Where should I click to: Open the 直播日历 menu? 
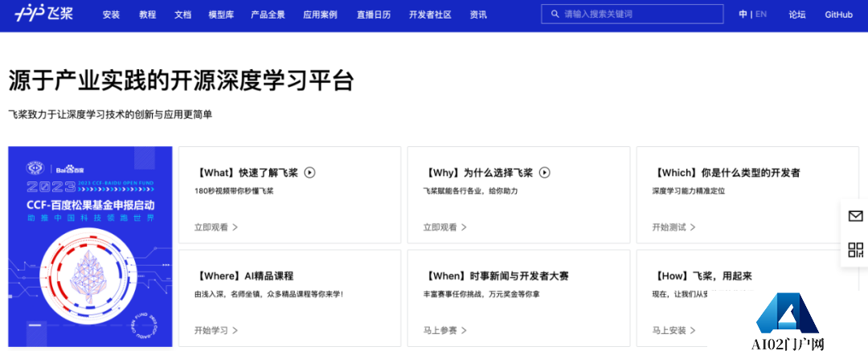(x=374, y=15)
